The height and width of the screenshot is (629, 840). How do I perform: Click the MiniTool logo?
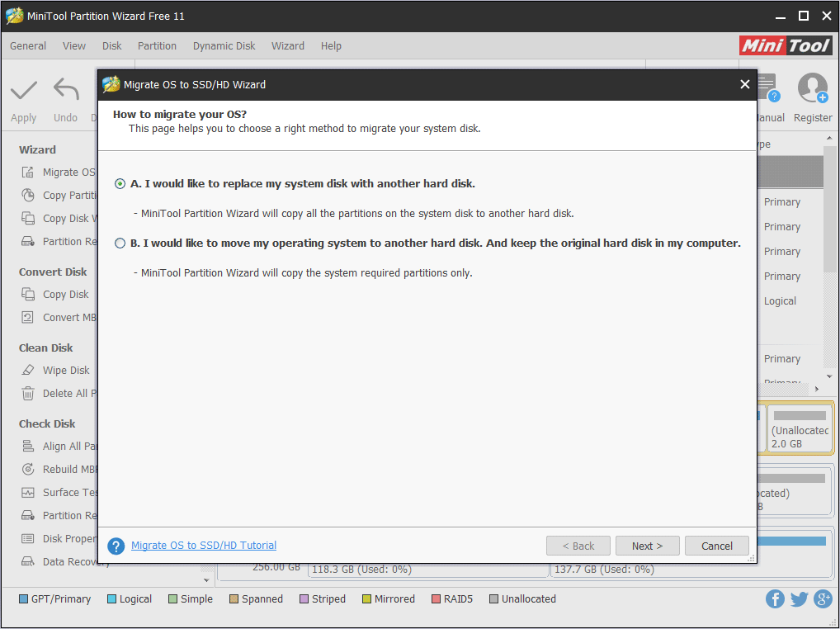click(x=786, y=45)
